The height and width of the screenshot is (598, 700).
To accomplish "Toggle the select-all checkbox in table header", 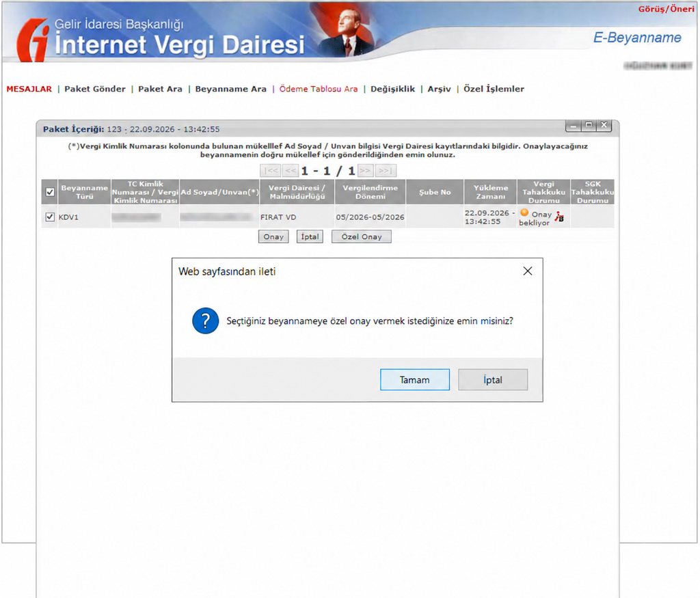I will click(x=50, y=192).
